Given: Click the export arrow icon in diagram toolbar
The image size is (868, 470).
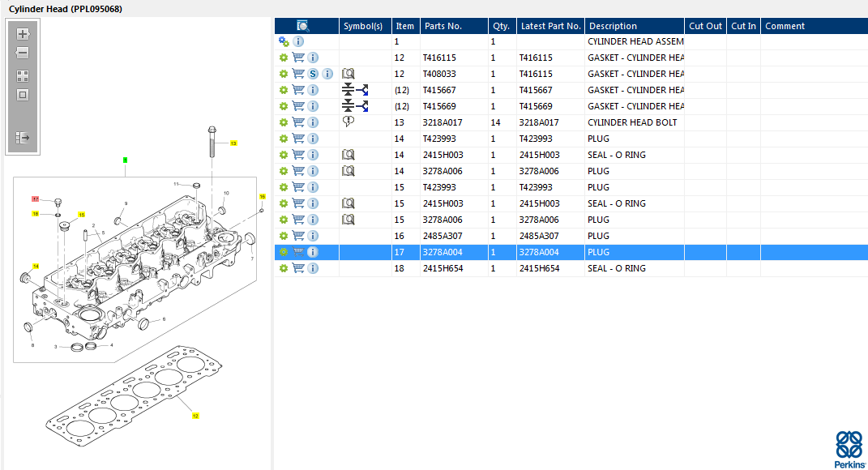Looking at the screenshot, I should tap(23, 137).
